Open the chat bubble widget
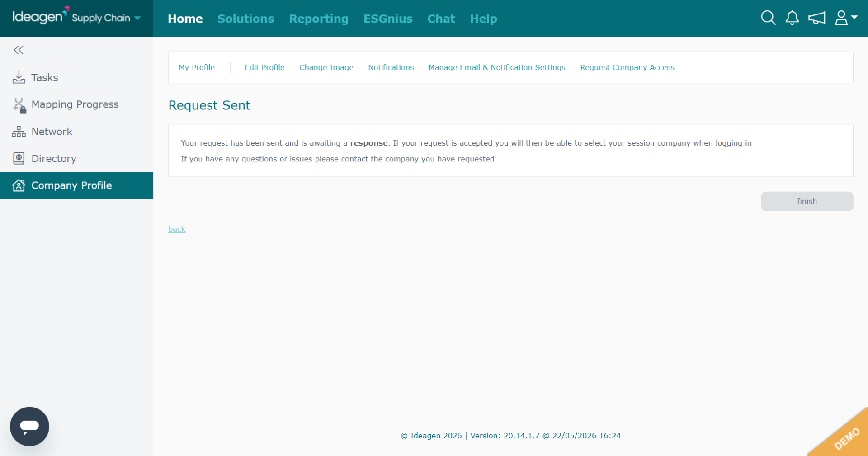This screenshot has height=456, width=868. tap(29, 427)
